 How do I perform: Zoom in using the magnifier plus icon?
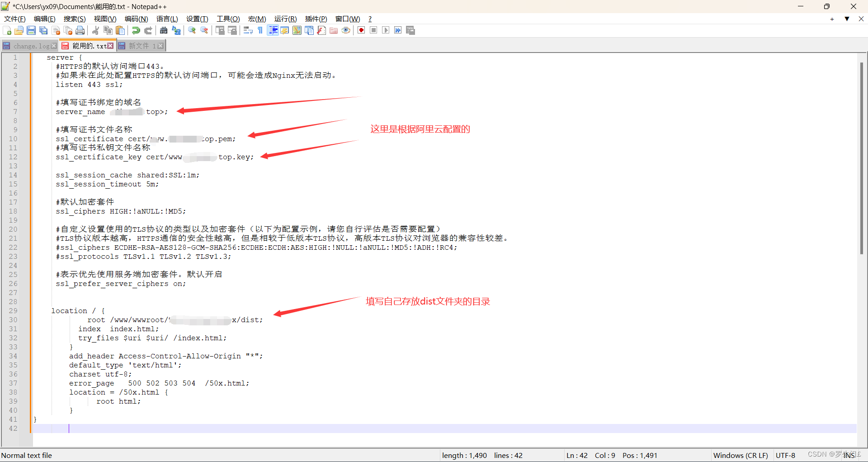coord(192,30)
